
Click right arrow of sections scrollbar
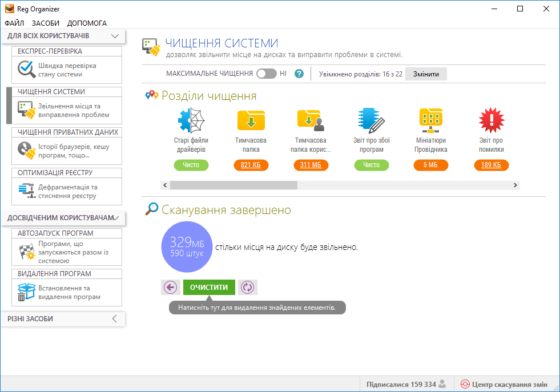515,185
